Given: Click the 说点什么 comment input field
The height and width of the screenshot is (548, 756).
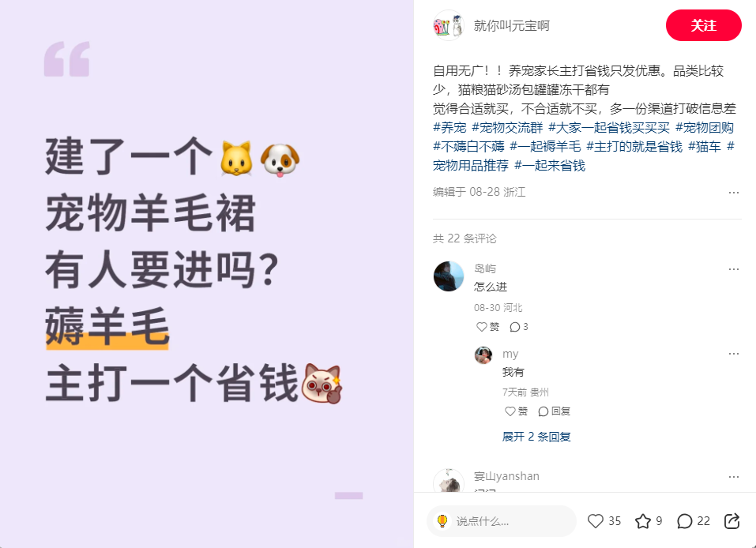Looking at the screenshot, I should click(x=502, y=521).
